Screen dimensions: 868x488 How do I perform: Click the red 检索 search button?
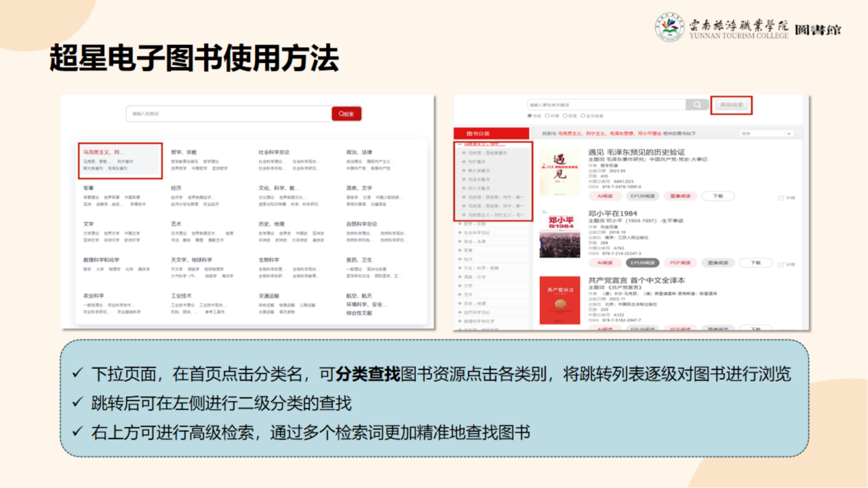coord(347,114)
